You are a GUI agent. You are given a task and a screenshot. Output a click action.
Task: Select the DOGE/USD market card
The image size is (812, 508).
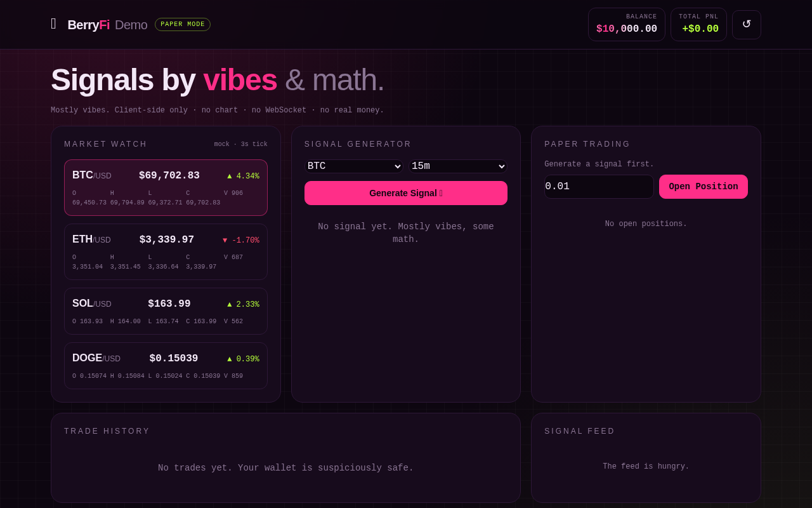click(166, 366)
